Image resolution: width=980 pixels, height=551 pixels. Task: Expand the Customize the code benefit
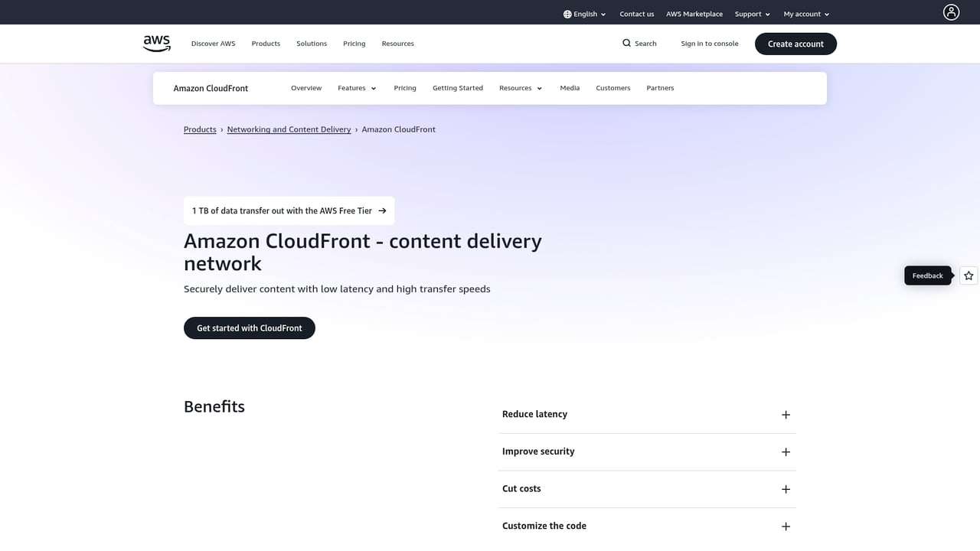tap(786, 526)
